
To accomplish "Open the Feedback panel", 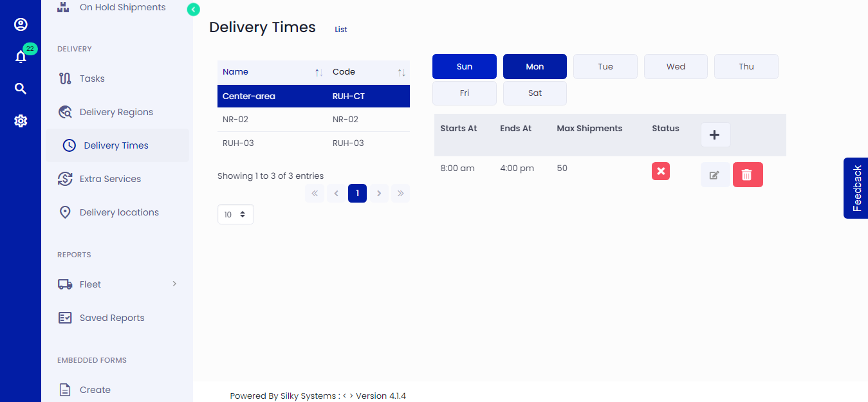I will point(855,188).
